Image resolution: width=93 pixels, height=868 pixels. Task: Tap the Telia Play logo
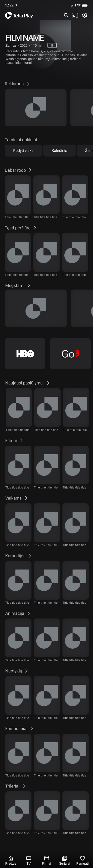[x=19, y=16]
